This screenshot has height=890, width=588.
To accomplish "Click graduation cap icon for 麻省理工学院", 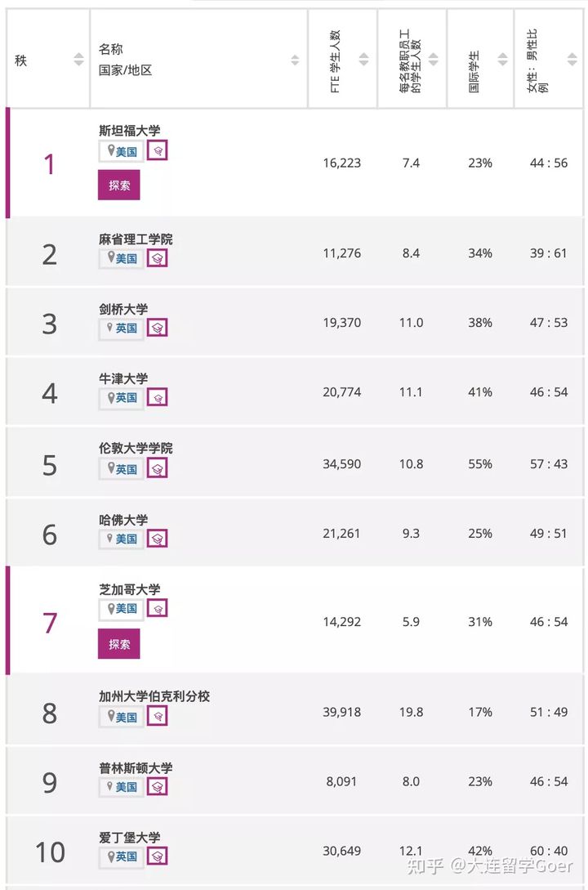I will pyautogui.click(x=157, y=258).
